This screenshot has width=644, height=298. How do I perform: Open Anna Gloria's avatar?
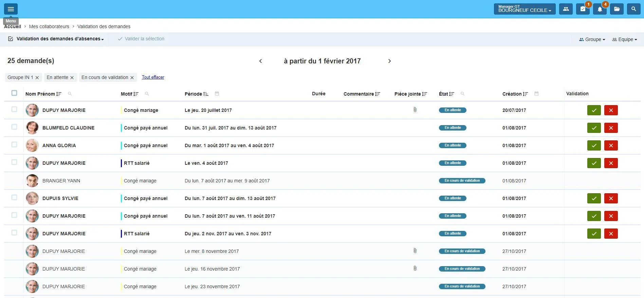point(32,145)
